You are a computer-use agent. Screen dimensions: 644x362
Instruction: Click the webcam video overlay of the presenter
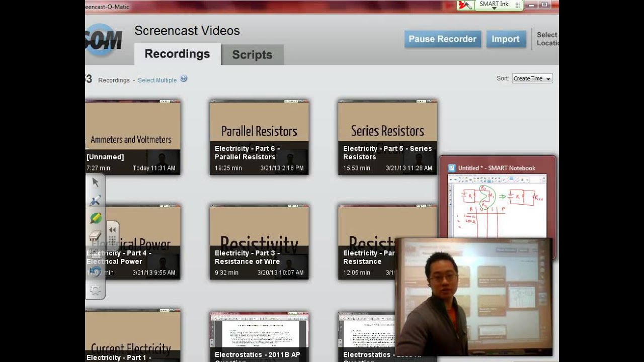coord(473,297)
